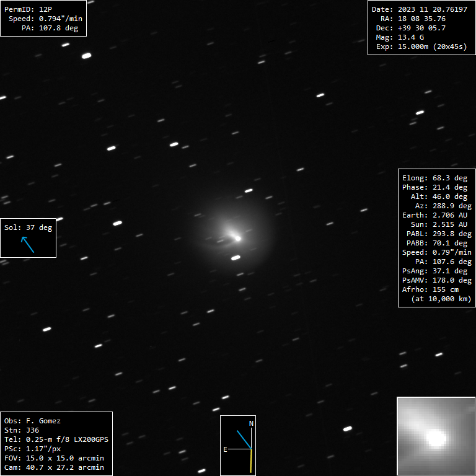Click the 'Exp: 15.000m (20x45s)' line
The width and height of the screenshot is (476, 476).
click(421, 46)
